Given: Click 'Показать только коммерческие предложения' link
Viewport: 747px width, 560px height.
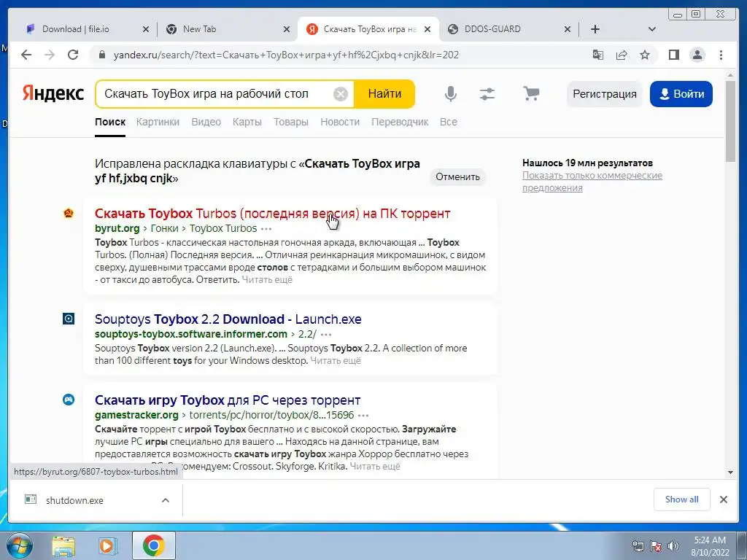Looking at the screenshot, I should pos(592,182).
